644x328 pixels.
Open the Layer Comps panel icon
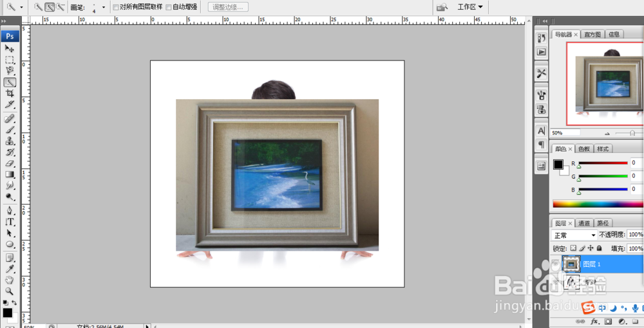coord(542,166)
